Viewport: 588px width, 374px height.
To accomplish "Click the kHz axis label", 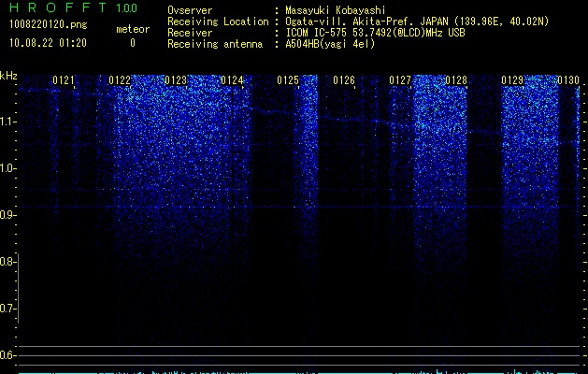I will 8,76.
